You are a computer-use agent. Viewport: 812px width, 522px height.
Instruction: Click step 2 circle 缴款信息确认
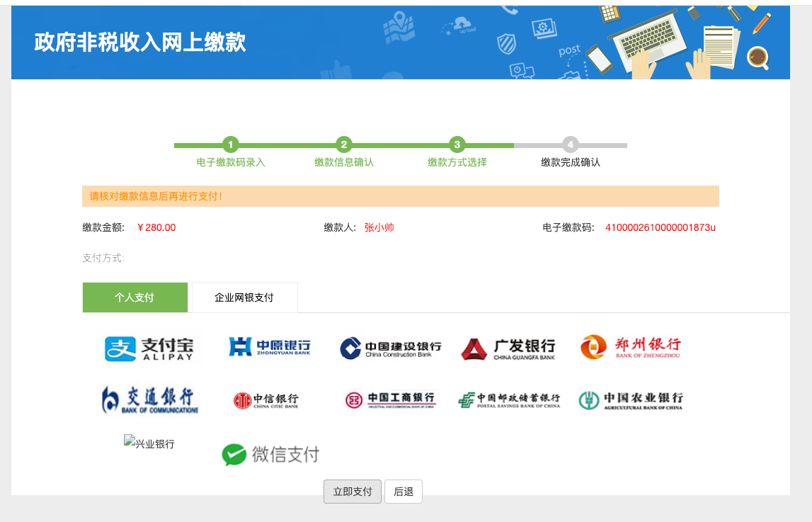(x=344, y=144)
